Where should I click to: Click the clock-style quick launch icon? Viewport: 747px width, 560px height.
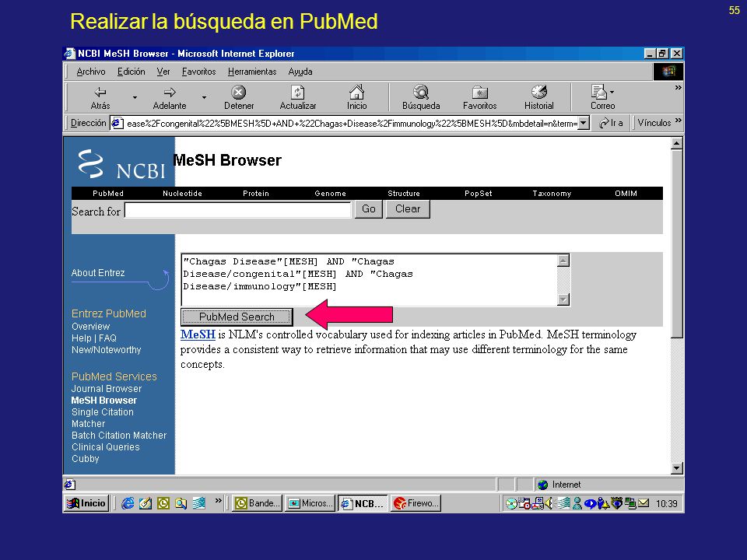[163, 503]
